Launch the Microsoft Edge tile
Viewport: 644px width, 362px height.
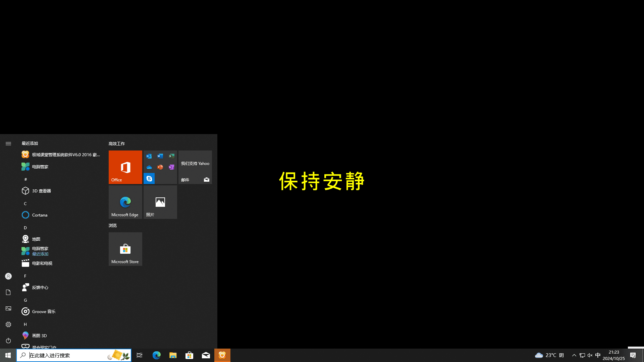[125, 202]
